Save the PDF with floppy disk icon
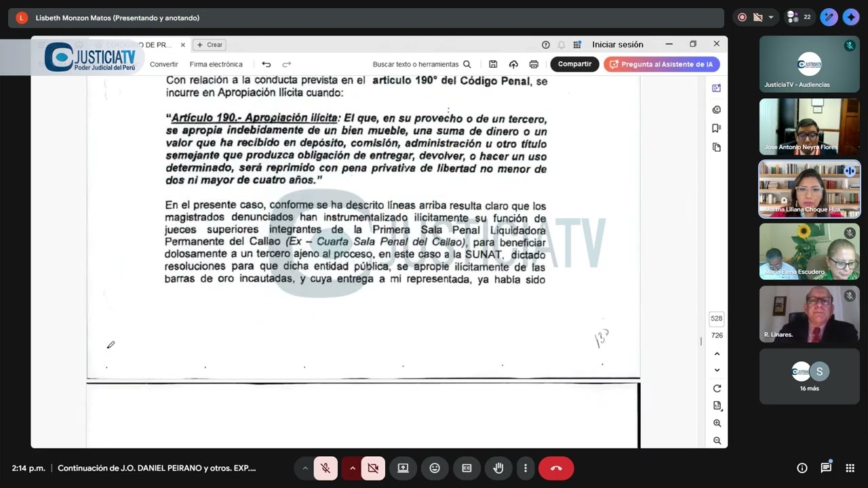 click(493, 64)
